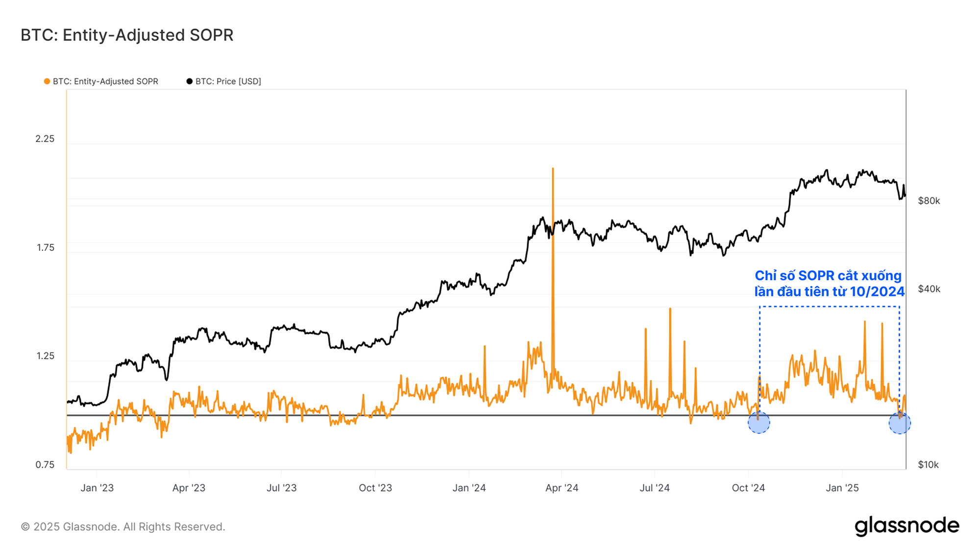Click the $80k right axis value
The width and height of the screenshot is (980, 551).
click(x=929, y=201)
